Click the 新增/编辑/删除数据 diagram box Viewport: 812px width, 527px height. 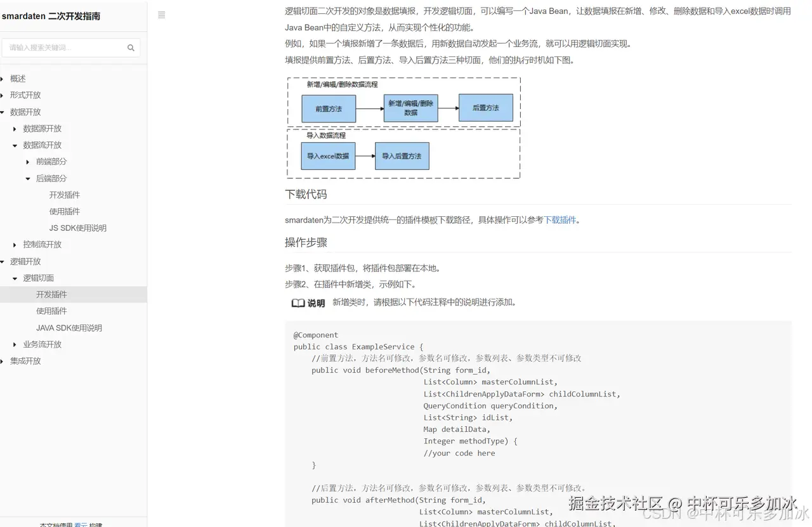click(411, 108)
